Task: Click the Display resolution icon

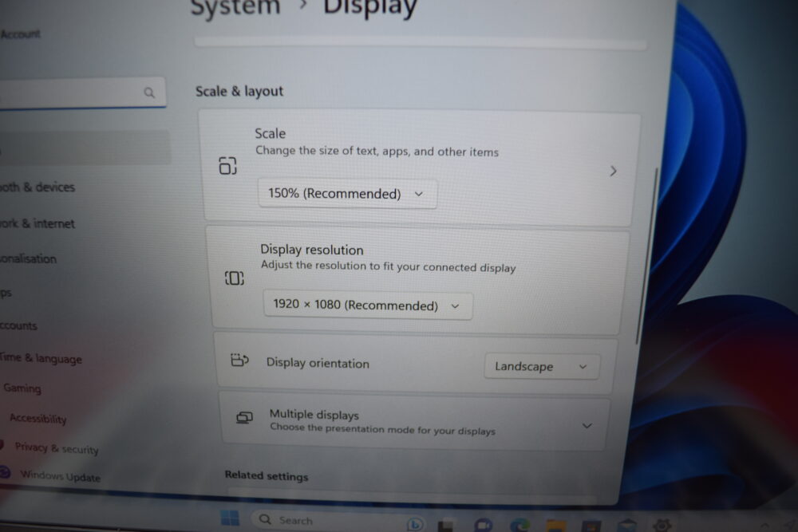Action: point(235,278)
